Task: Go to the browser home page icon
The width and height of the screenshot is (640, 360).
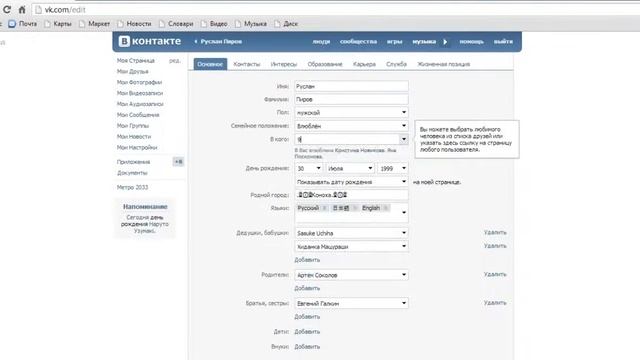Action: [x=22, y=9]
